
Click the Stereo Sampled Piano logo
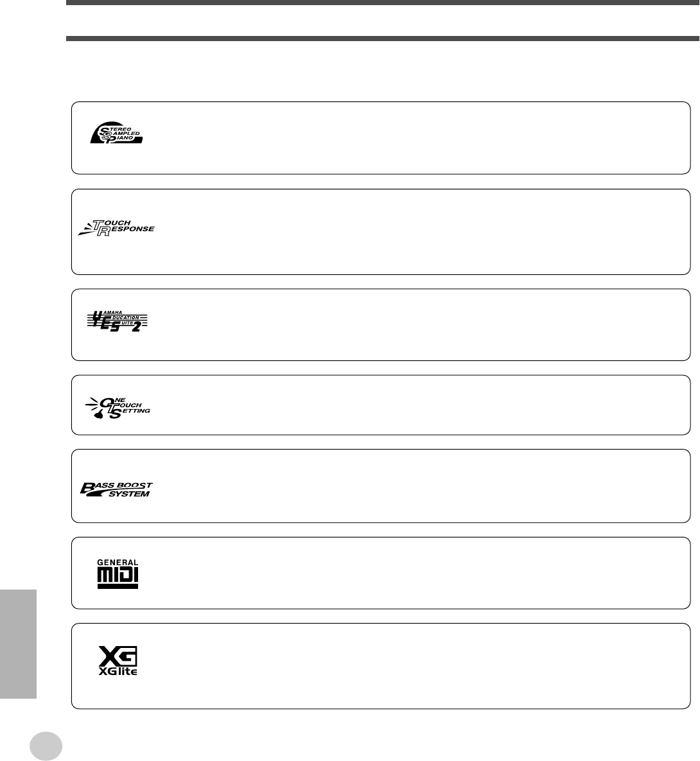point(116,133)
